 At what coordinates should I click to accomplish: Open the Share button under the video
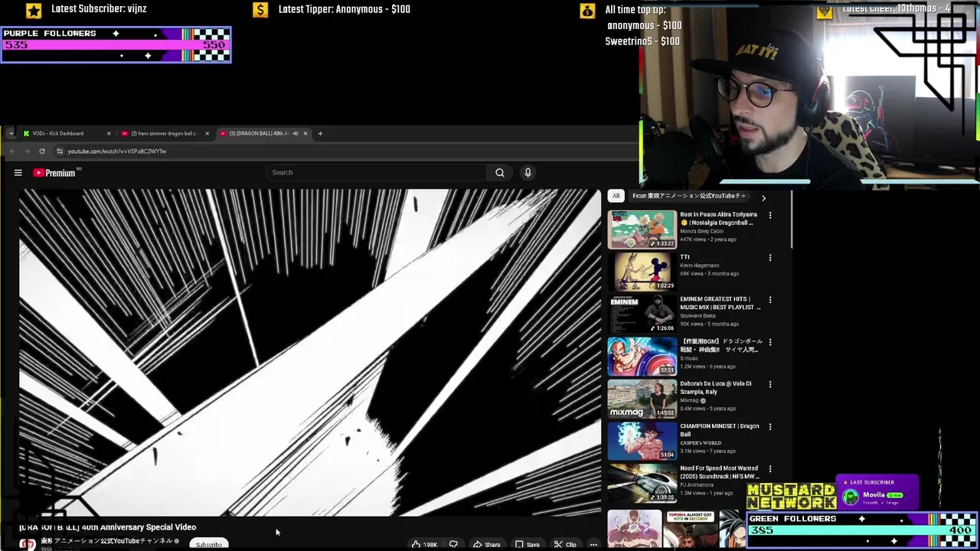486,544
